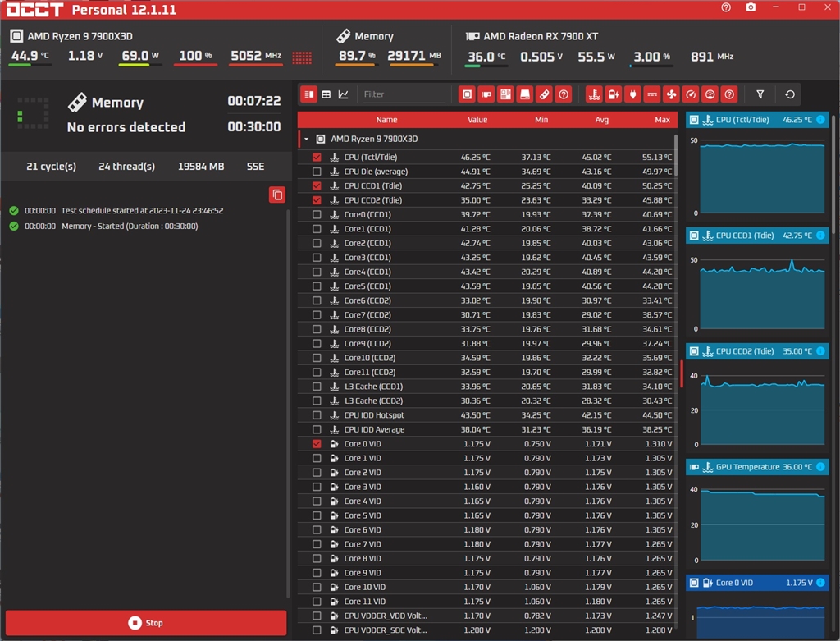Toggle the motherboard sensor filter icon
840x641 pixels.
coord(505,94)
